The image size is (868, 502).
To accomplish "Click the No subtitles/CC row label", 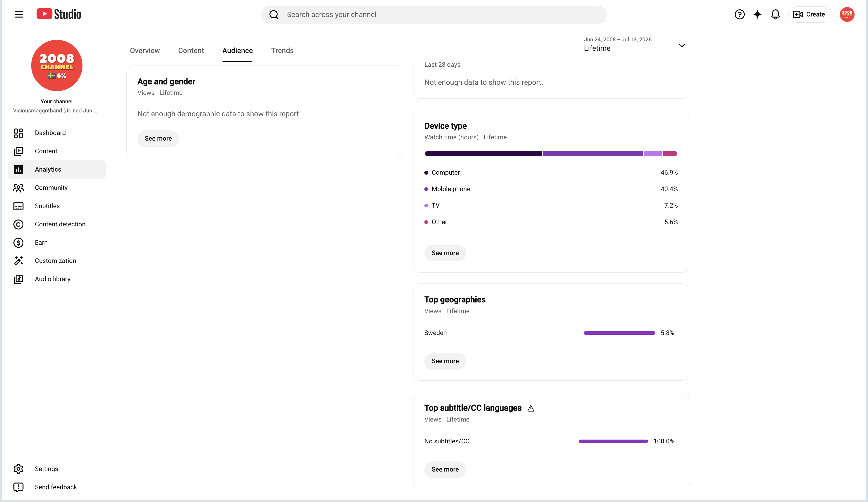I will pyautogui.click(x=447, y=441).
